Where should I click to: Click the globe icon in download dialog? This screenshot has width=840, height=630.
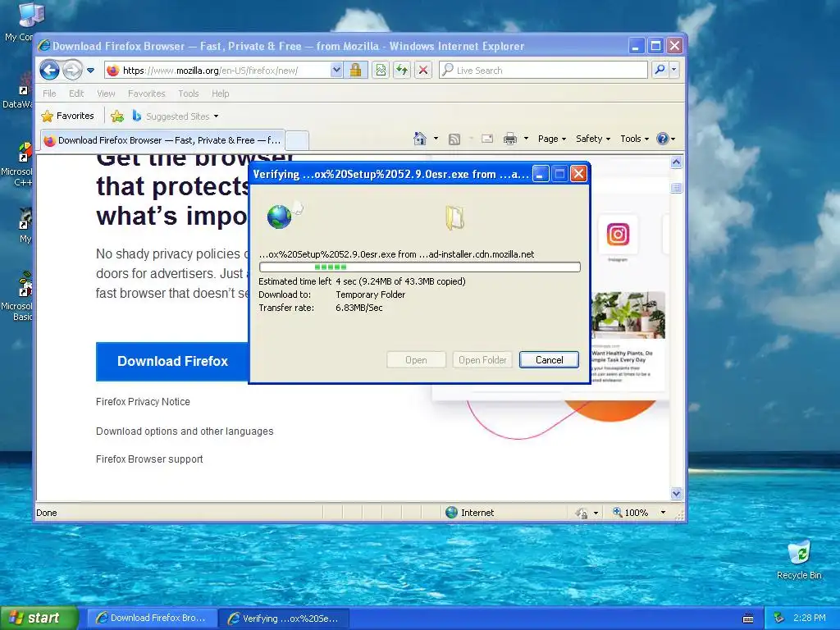(279, 217)
